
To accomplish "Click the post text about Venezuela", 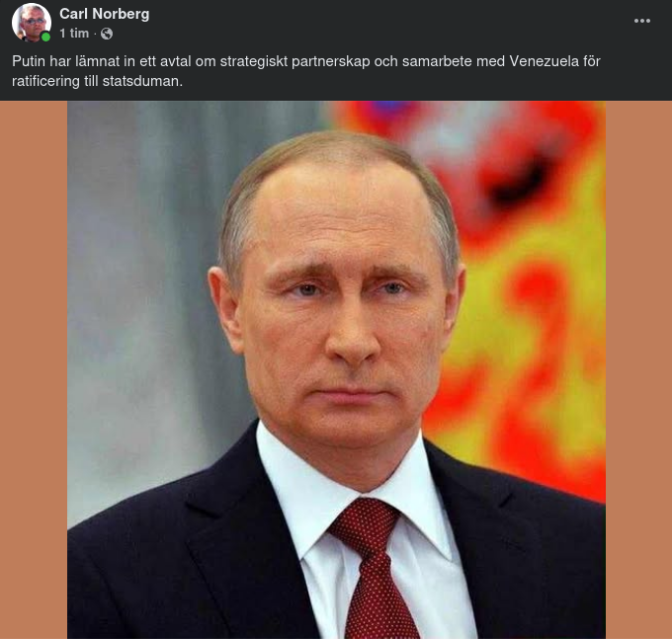I will [x=306, y=71].
